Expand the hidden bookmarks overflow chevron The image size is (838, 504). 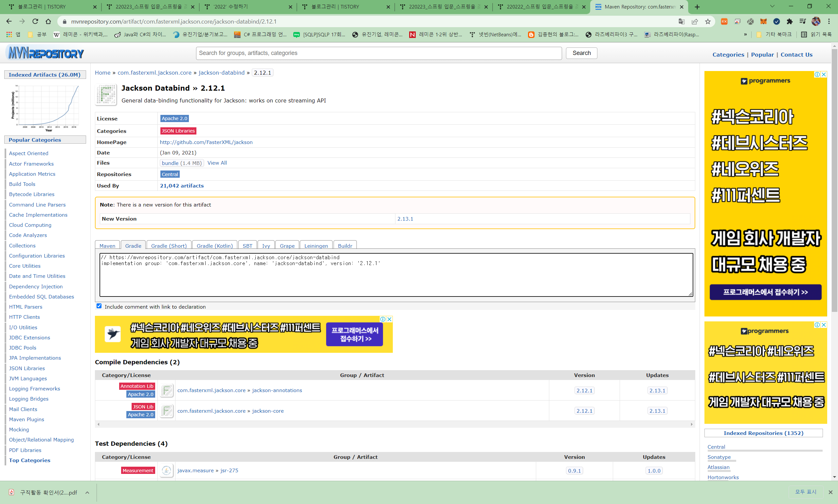pos(745,34)
